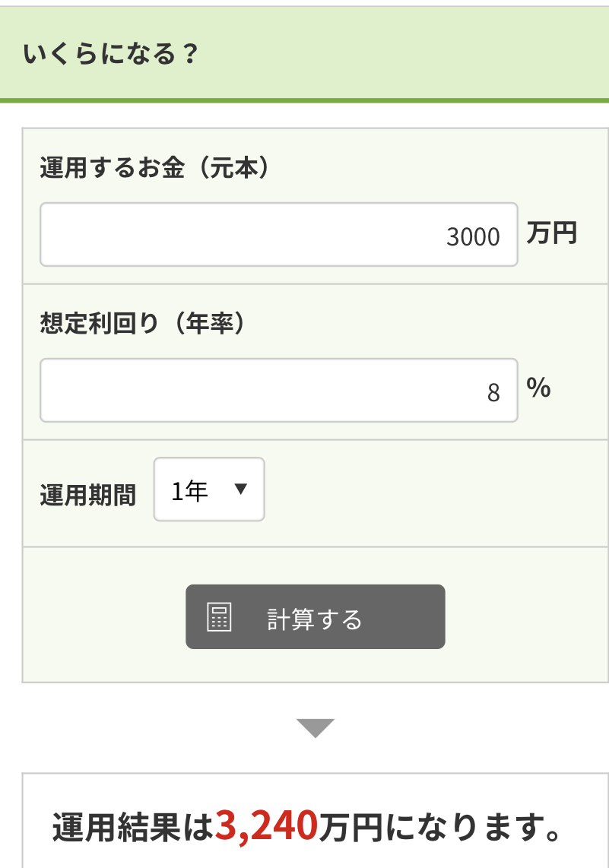
Task: Click the 想定利回り（年率） label
Action: [142, 323]
